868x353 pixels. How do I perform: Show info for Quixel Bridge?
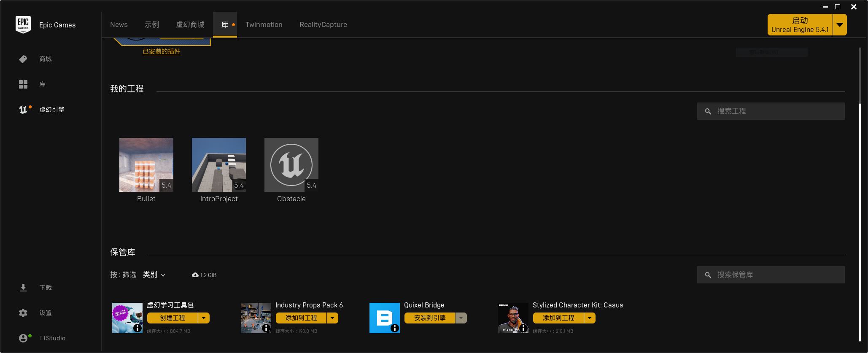coord(395,328)
